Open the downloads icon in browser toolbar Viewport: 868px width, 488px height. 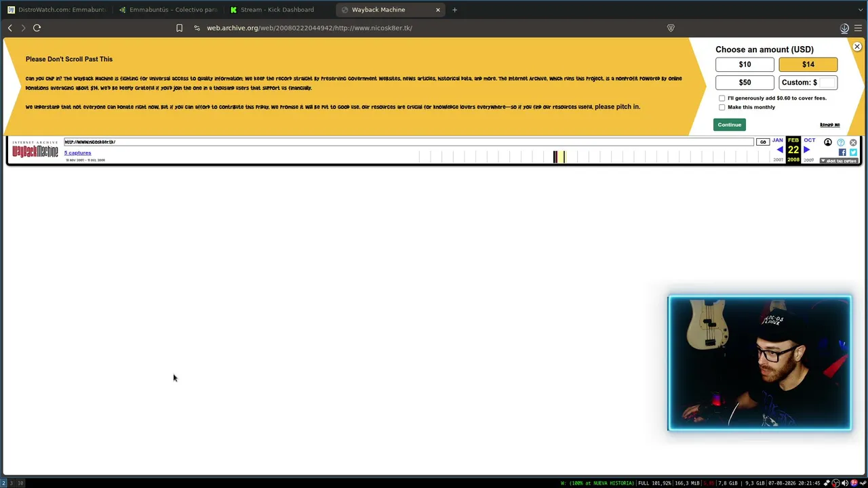pyautogui.click(x=844, y=28)
